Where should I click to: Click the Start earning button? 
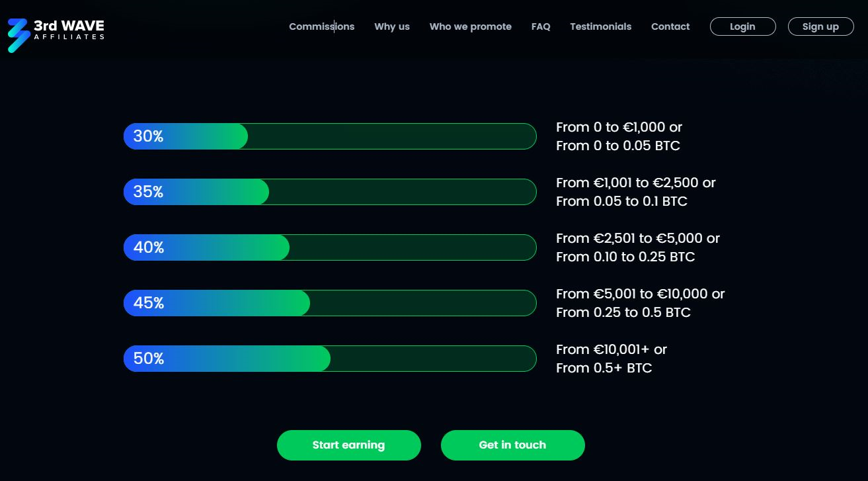click(348, 445)
